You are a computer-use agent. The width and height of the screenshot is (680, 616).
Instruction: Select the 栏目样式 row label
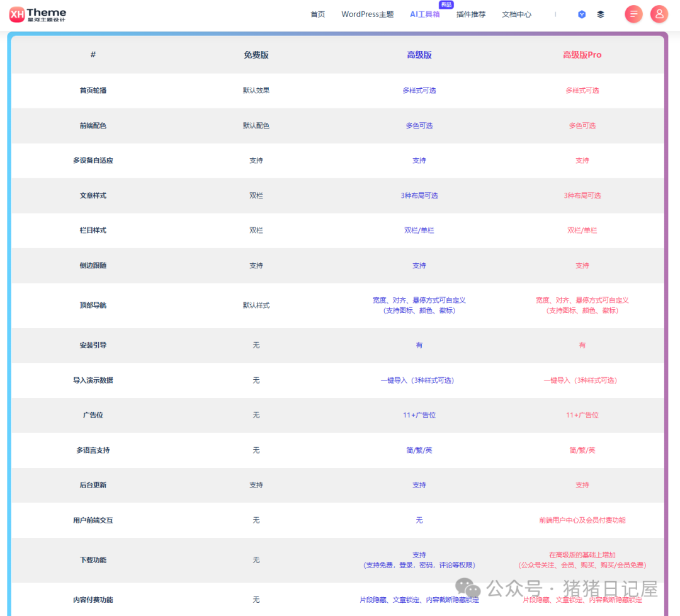[93, 231]
